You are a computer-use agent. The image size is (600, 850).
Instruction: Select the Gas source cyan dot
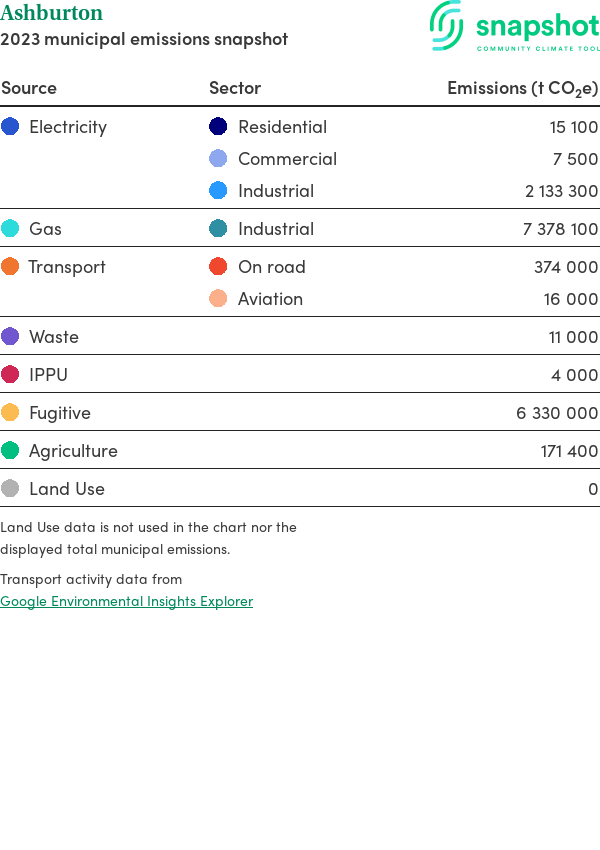[x=10, y=229]
